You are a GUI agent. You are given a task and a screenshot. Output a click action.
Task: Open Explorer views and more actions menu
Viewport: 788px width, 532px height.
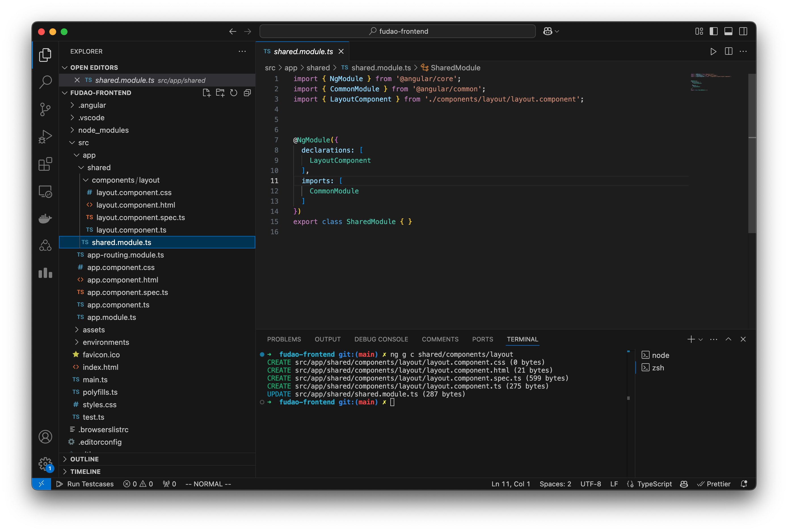pos(242,51)
